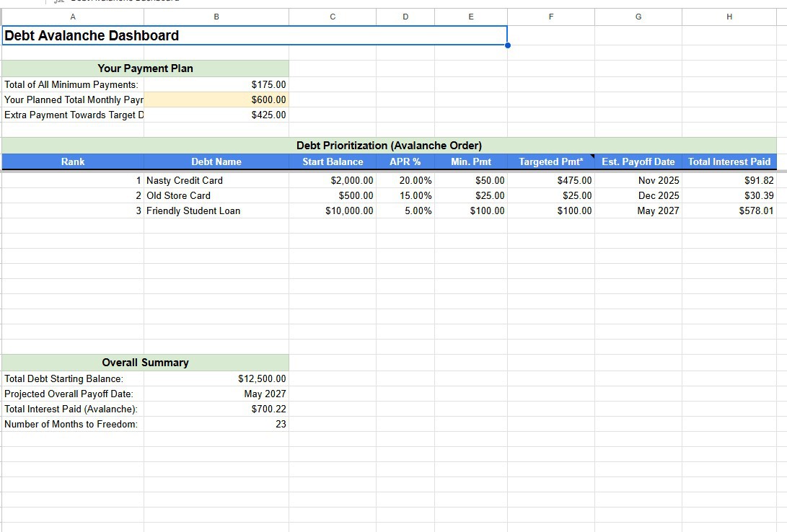
Task: Select the Nasty Credit Card name cell
Action: [x=216, y=180]
